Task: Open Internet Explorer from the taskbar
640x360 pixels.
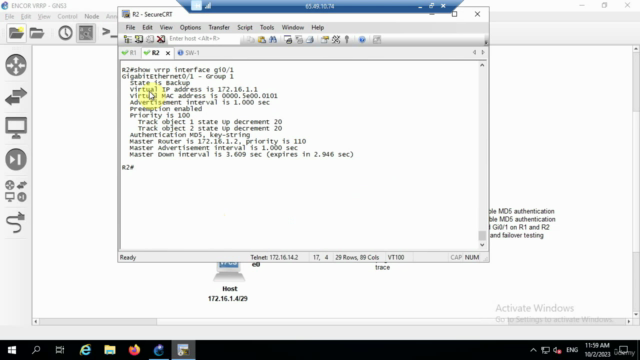Action: coord(85,350)
